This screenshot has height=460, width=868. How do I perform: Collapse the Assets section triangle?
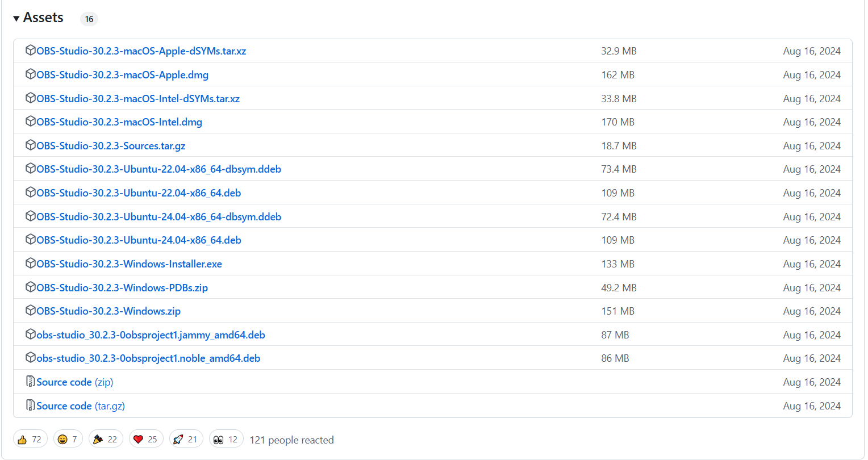tap(16, 19)
